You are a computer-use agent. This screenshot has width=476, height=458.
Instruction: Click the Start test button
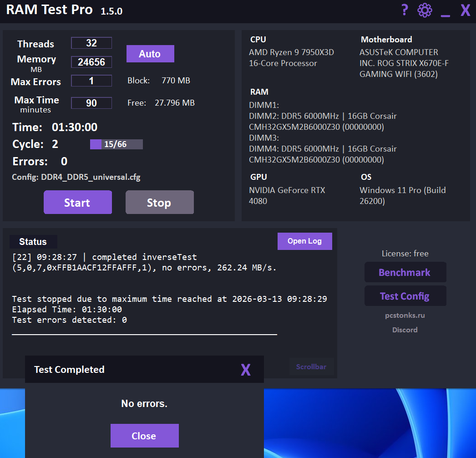[x=78, y=202]
